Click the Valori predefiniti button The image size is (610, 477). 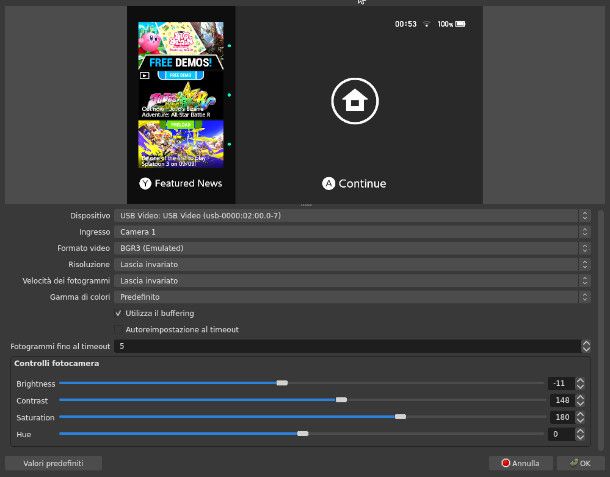tap(53, 463)
